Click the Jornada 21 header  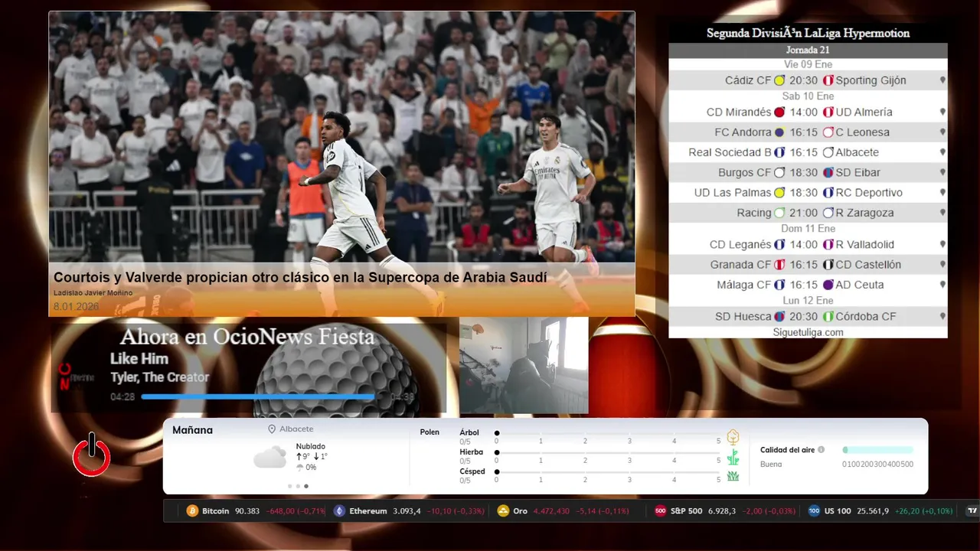pos(808,50)
